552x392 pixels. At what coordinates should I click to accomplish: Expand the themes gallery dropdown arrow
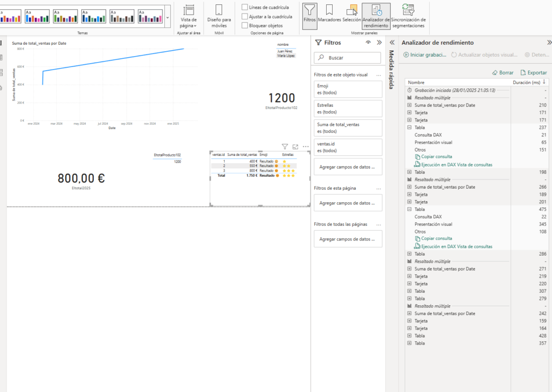tap(167, 17)
